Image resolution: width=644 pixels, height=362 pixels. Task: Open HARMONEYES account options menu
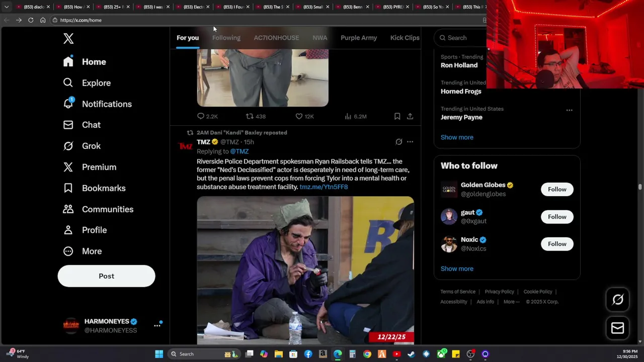click(x=157, y=325)
